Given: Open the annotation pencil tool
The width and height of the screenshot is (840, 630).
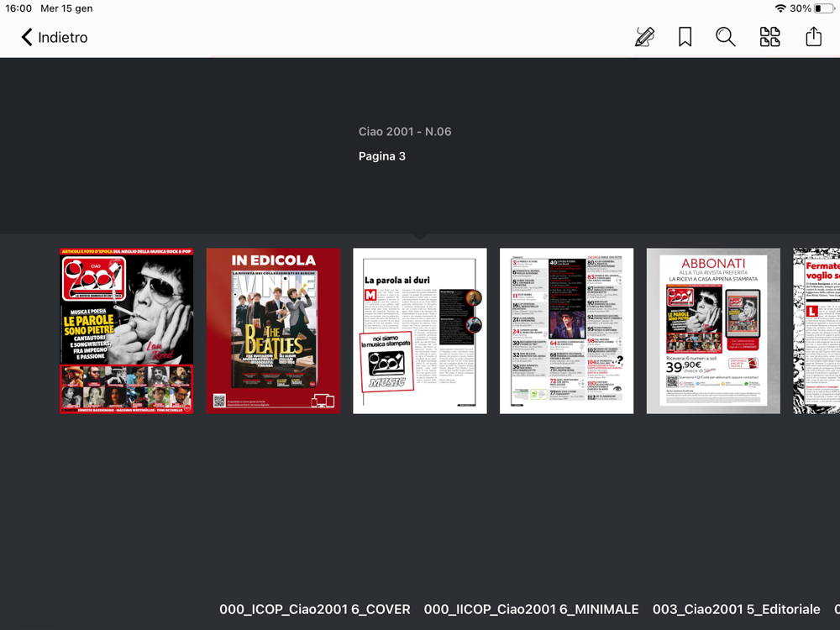Looking at the screenshot, I should pyautogui.click(x=644, y=37).
